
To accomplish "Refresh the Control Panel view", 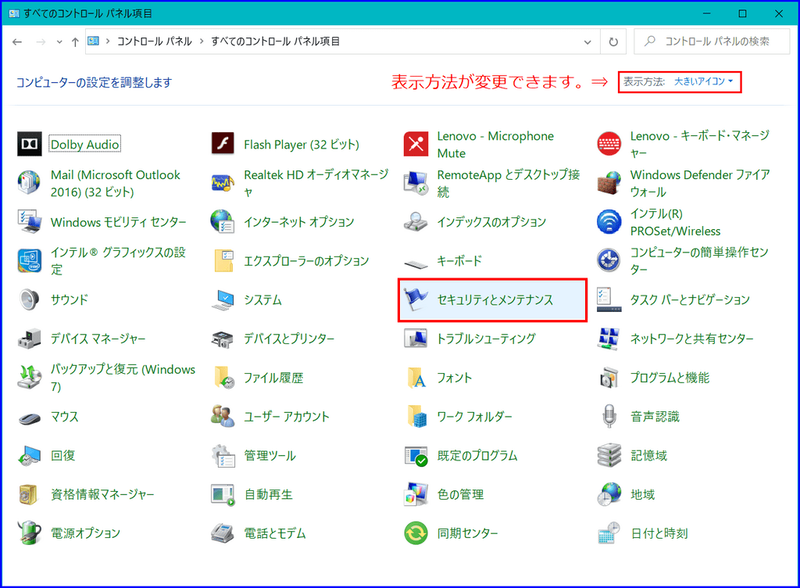I will (x=613, y=42).
